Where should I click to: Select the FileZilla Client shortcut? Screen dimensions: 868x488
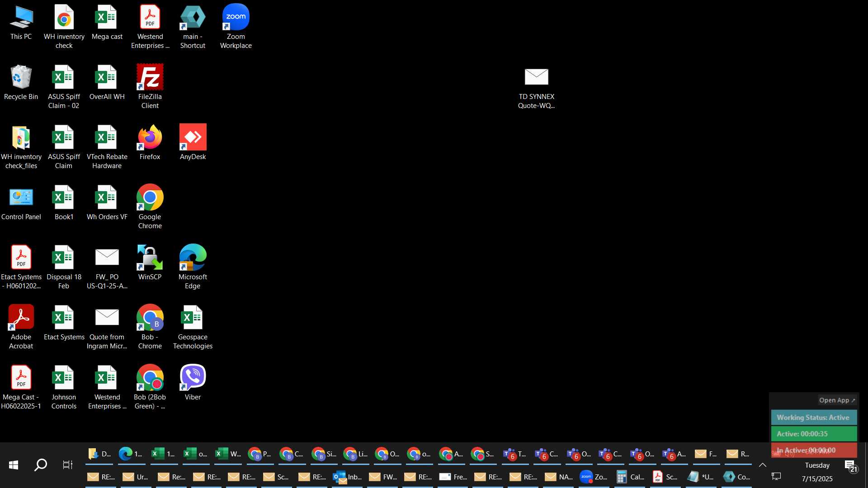coord(150,87)
